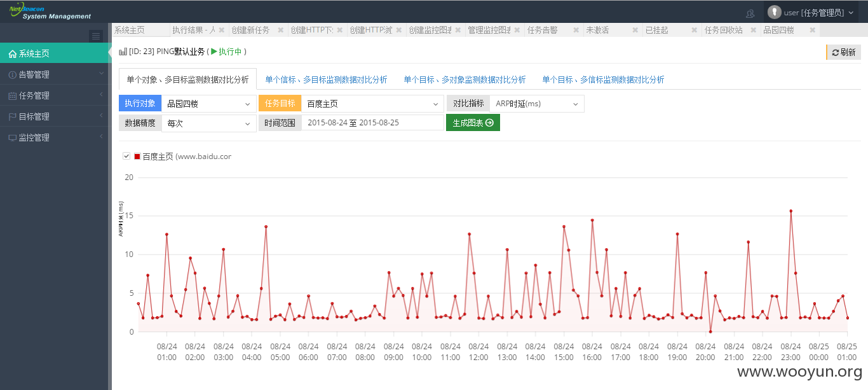Close the 已挂起 tab
The height and width of the screenshot is (390, 868).
(694, 30)
